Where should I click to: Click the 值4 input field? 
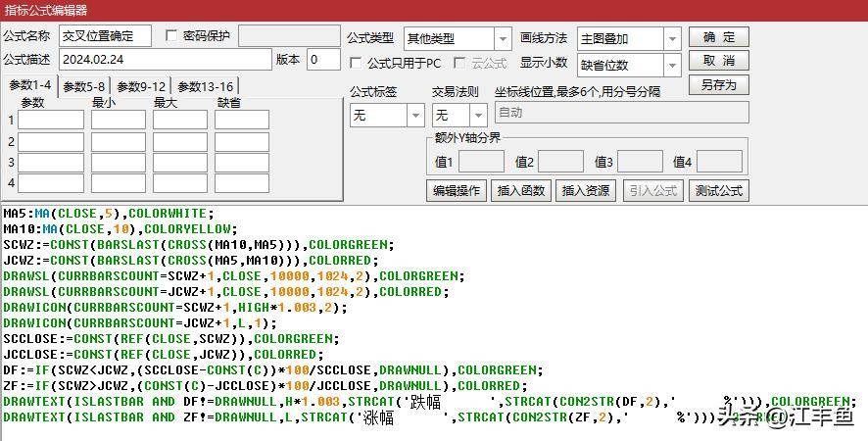coord(719,162)
